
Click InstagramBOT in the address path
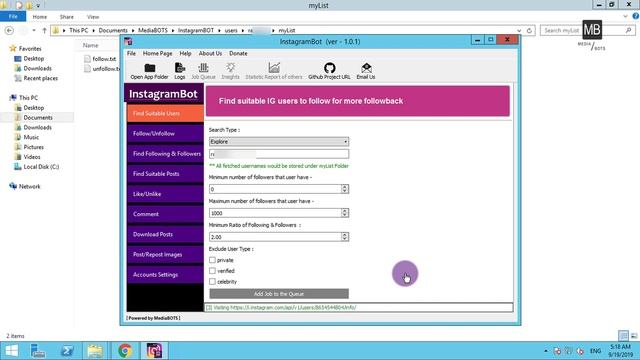click(196, 31)
